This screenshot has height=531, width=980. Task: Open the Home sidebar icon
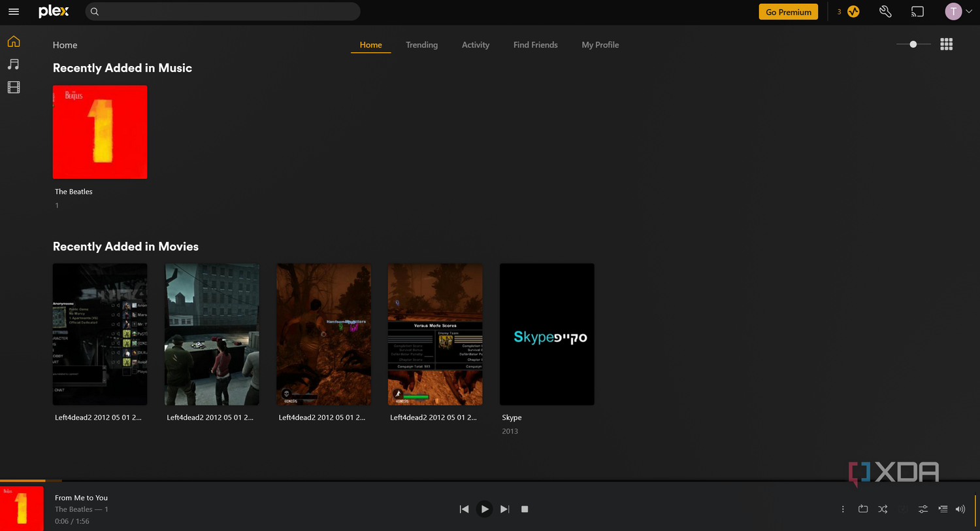14,42
